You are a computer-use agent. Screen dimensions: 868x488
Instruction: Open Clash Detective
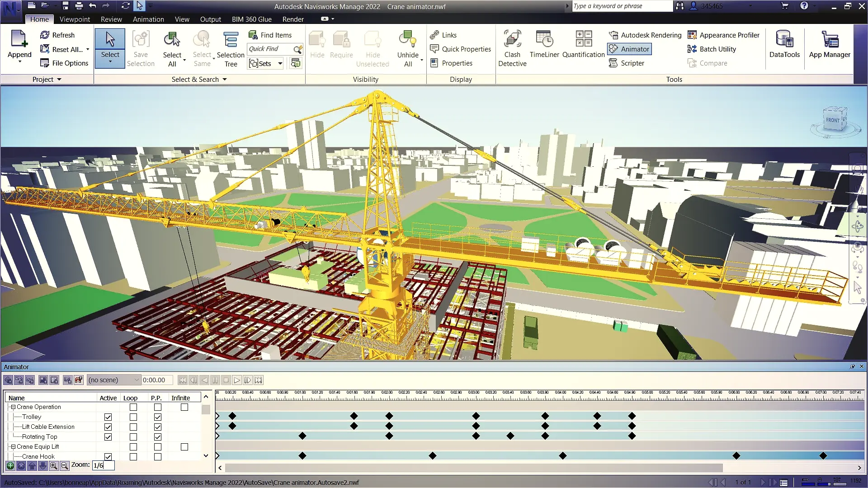(x=512, y=49)
